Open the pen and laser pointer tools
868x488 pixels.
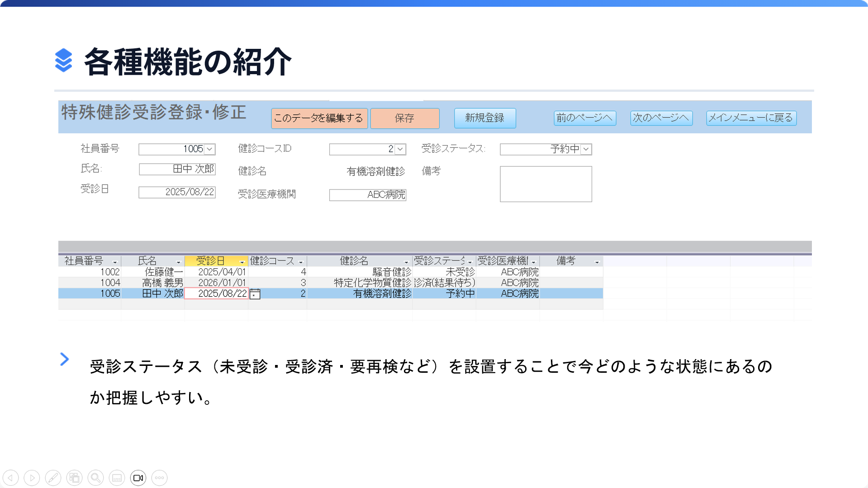[53, 478]
